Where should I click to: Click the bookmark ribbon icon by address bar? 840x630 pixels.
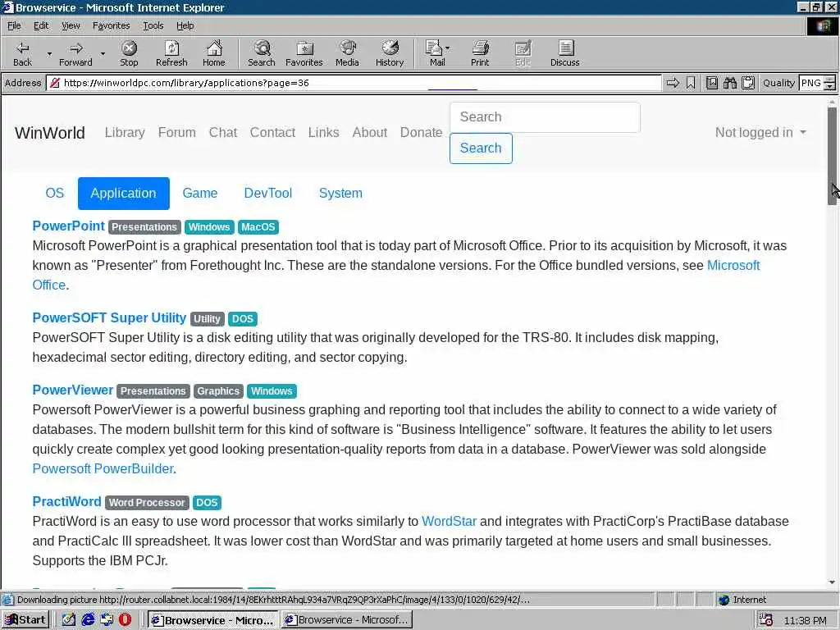click(x=691, y=83)
